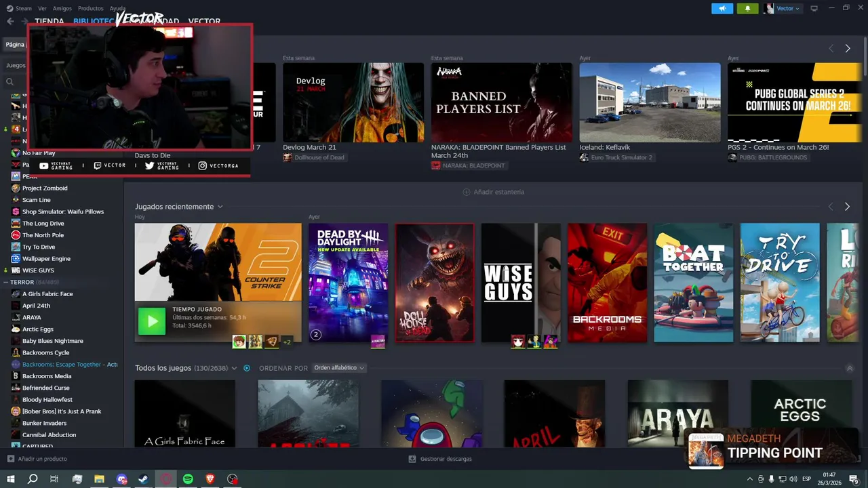Open the VECTOR profile tab
This screenshot has width=868, height=488.
[204, 21]
